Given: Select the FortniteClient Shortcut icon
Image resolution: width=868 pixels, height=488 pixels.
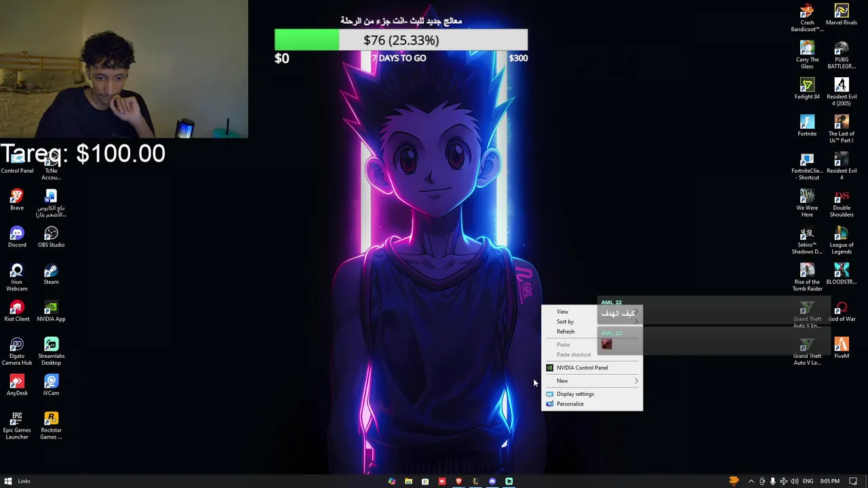Looking at the screenshot, I should click(x=807, y=166).
